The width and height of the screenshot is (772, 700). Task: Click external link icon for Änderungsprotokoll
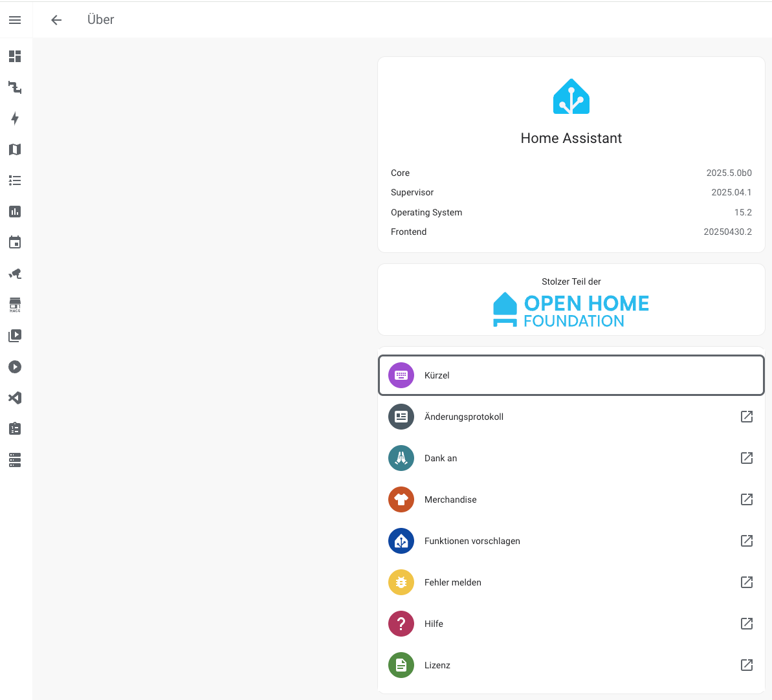tap(746, 417)
